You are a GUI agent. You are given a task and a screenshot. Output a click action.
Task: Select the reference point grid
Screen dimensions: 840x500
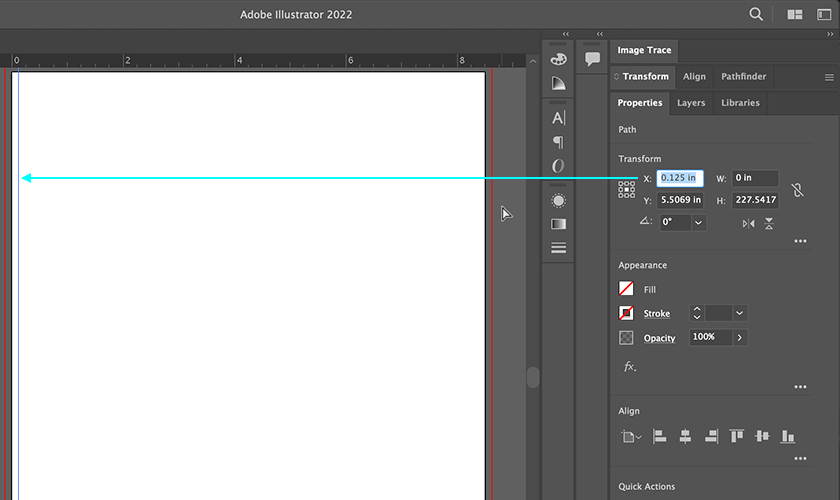pyautogui.click(x=626, y=189)
